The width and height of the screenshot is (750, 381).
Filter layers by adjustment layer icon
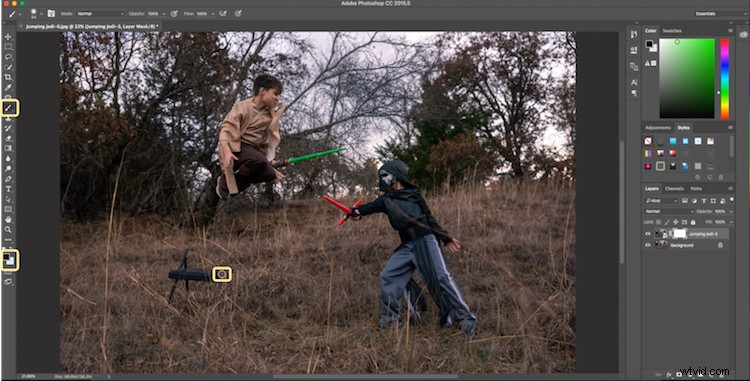click(695, 201)
